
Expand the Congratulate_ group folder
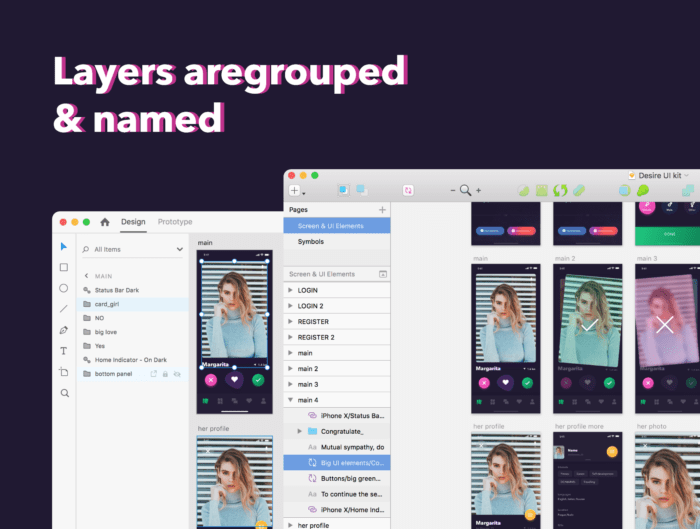click(300, 431)
